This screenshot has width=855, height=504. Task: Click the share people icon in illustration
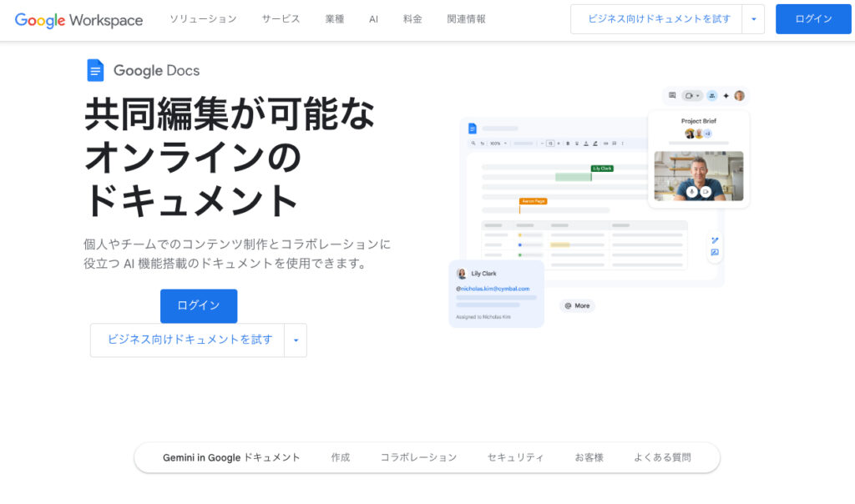tap(712, 96)
